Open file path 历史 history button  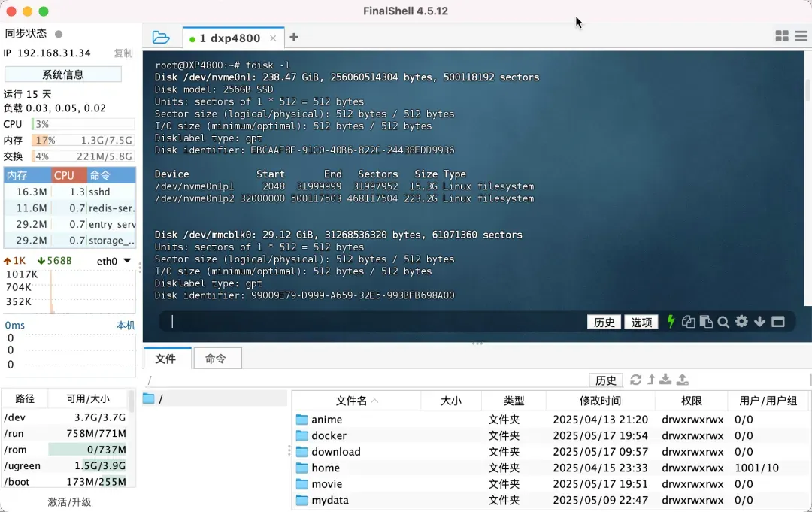click(605, 380)
